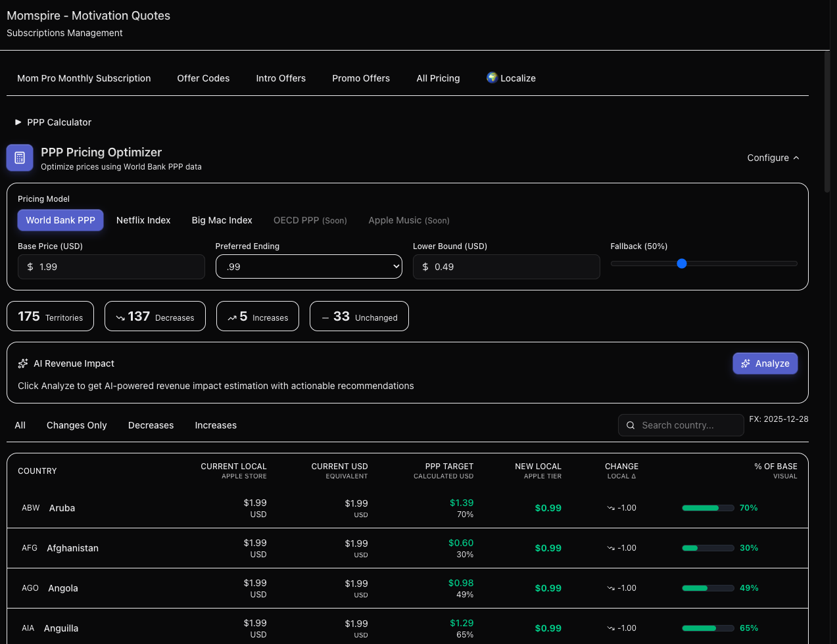Click the sparkles icon next to AI Revenue Impact

23,363
